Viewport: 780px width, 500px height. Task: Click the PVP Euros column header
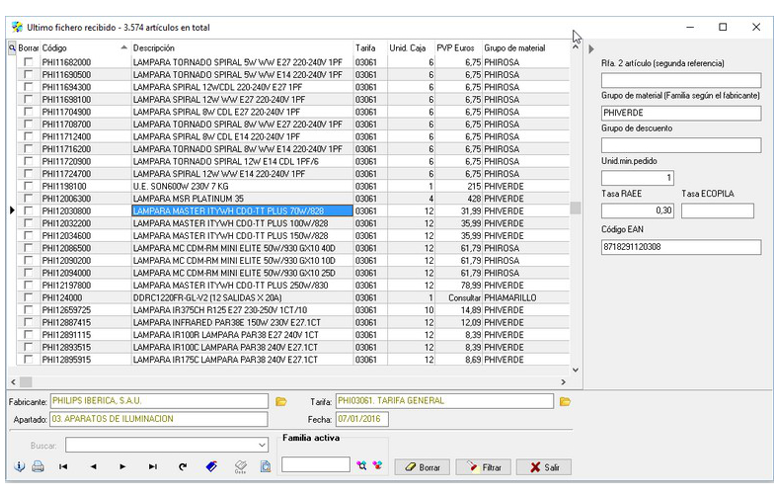(458, 48)
